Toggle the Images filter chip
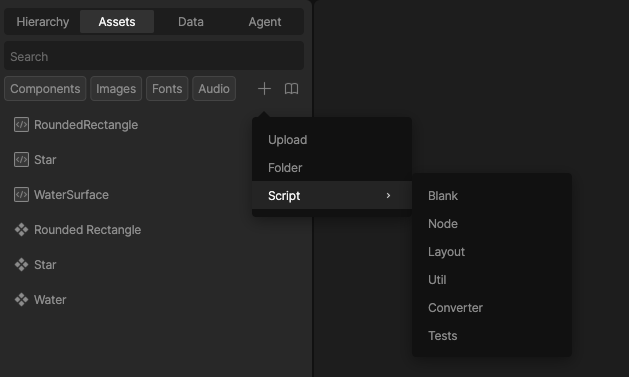Image resolution: width=629 pixels, height=377 pixels. [116, 89]
